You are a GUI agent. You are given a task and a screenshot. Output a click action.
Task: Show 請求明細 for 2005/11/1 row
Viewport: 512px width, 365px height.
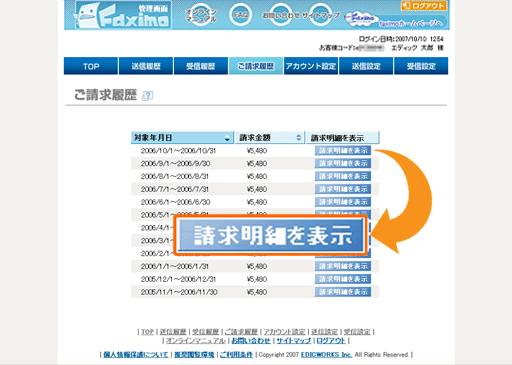pos(343,292)
